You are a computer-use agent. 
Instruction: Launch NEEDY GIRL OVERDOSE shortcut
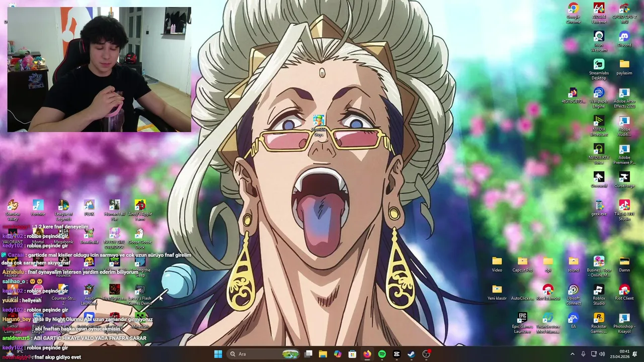pyautogui.click(x=115, y=239)
